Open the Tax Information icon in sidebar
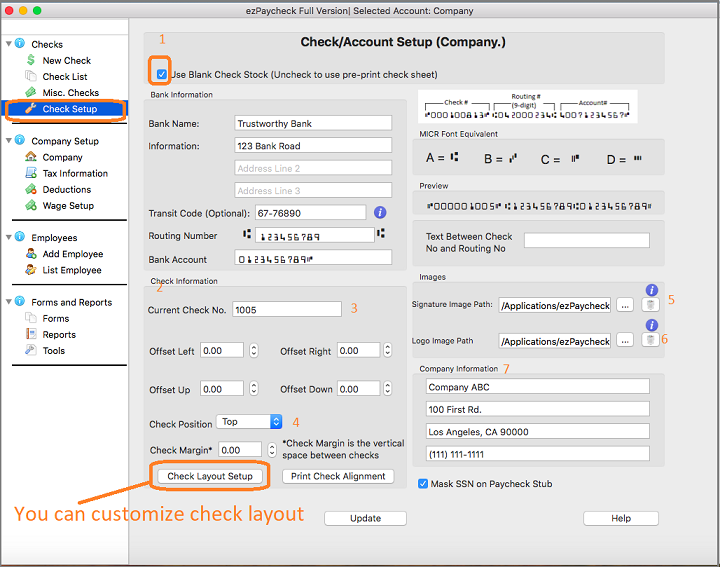The height and width of the screenshot is (567, 720). pos(32,174)
